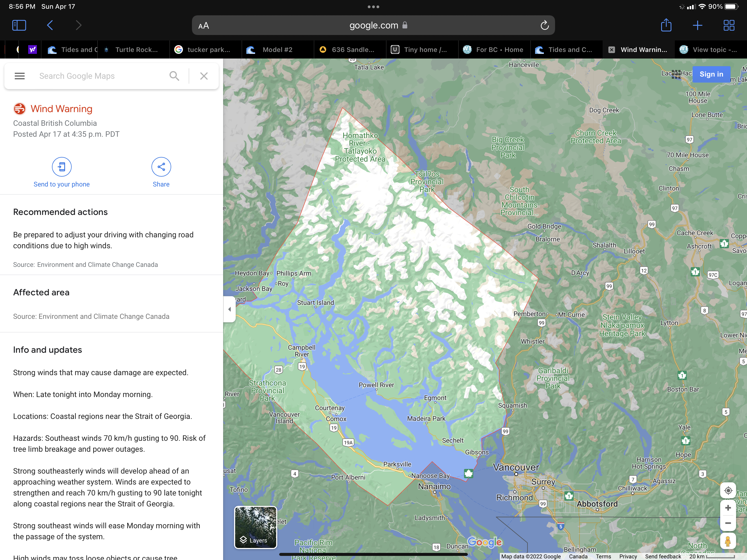747x560 pixels.
Task: Click the Send to your phone icon
Action: (62, 167)
